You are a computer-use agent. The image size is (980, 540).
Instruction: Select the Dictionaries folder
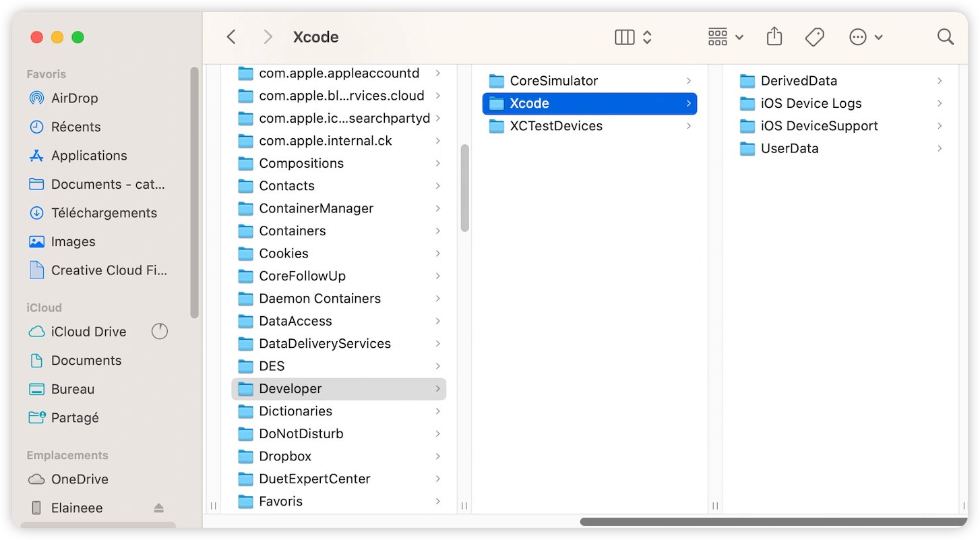[339, 411]
